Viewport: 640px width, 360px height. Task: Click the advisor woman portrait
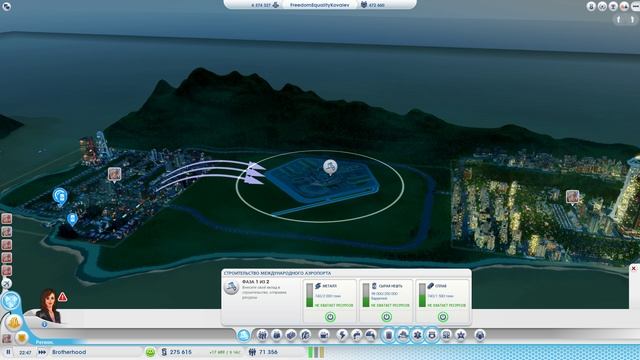[x=49, y=306]
